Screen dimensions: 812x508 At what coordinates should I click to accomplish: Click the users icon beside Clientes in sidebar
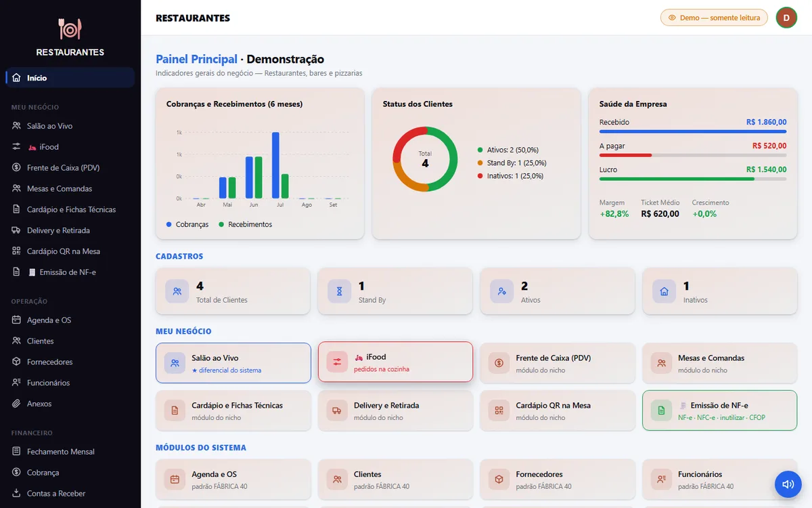(x=16, y=341)
